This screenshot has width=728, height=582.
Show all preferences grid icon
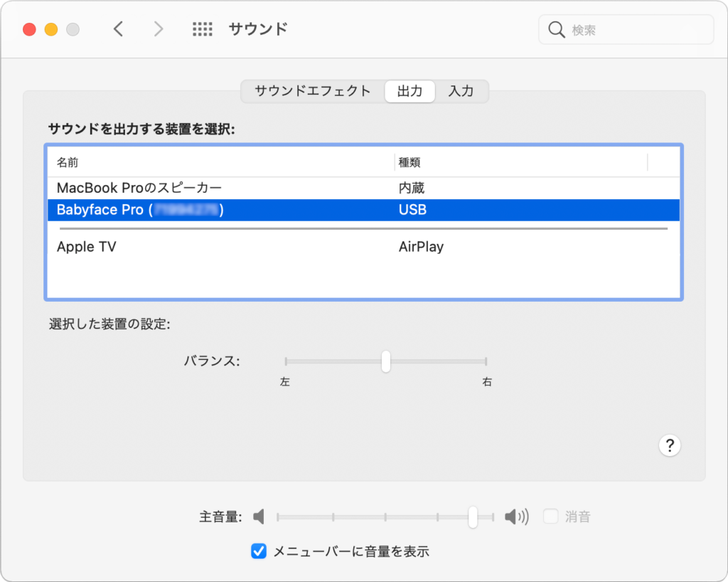203,29
